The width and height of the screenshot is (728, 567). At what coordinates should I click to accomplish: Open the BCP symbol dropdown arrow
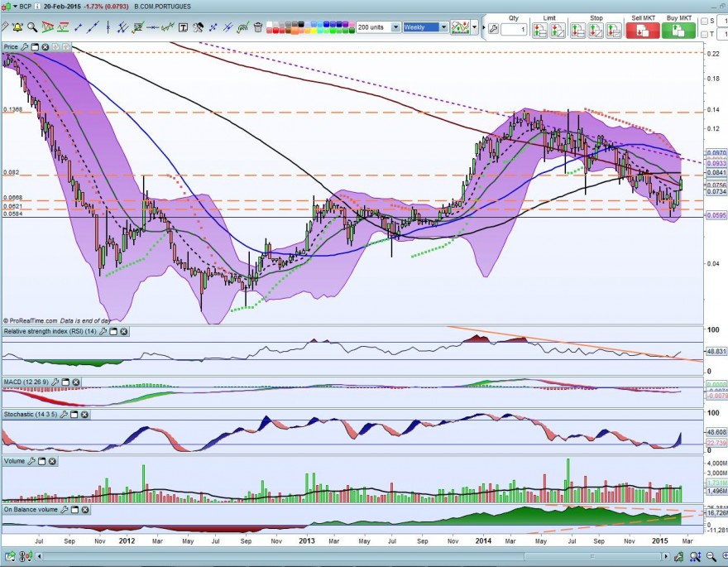coord(15,7)
